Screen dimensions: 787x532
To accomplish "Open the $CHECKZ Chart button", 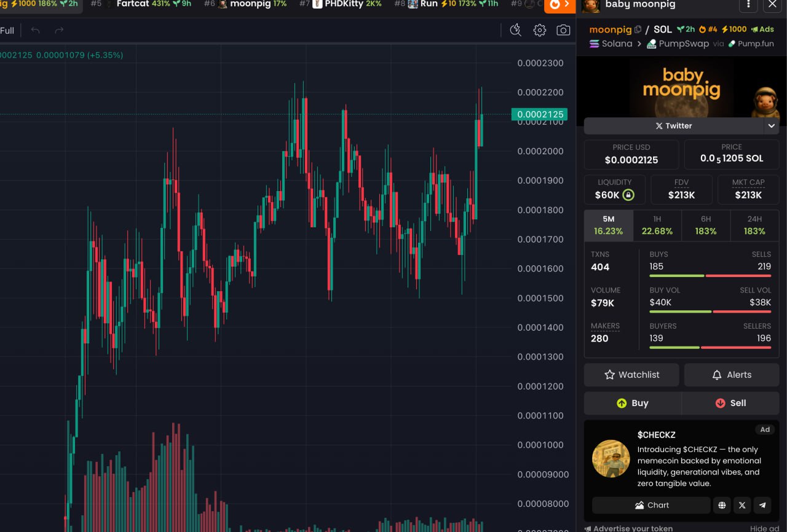I will (x=651, y=505).
